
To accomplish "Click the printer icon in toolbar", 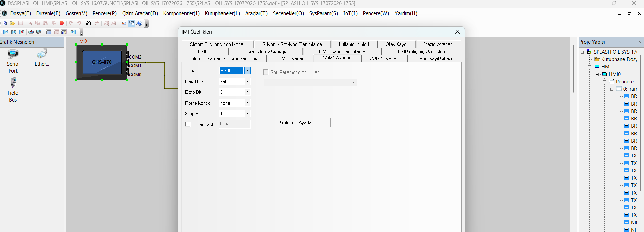I will (114, 23).
